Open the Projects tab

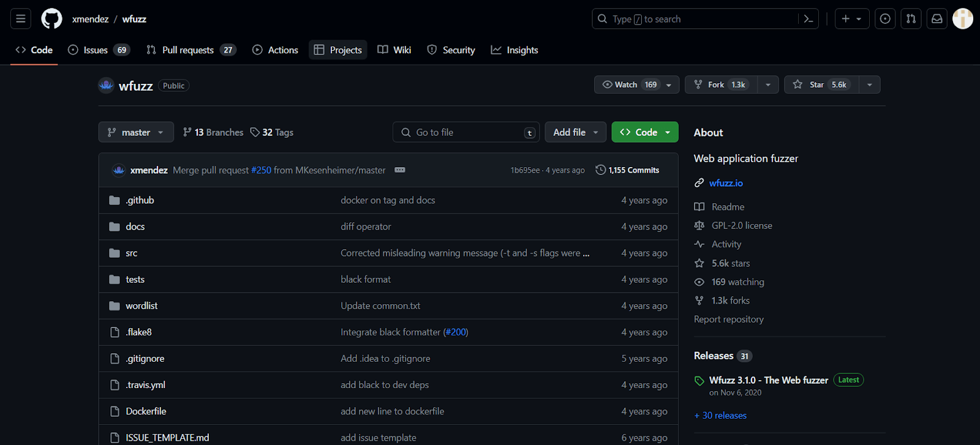pos(338,50)
